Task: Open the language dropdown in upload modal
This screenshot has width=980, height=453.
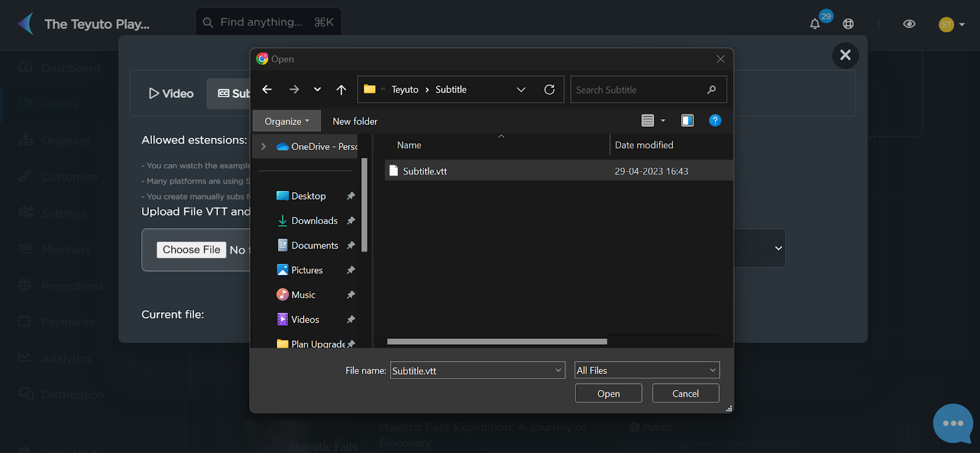Action: 778,248
